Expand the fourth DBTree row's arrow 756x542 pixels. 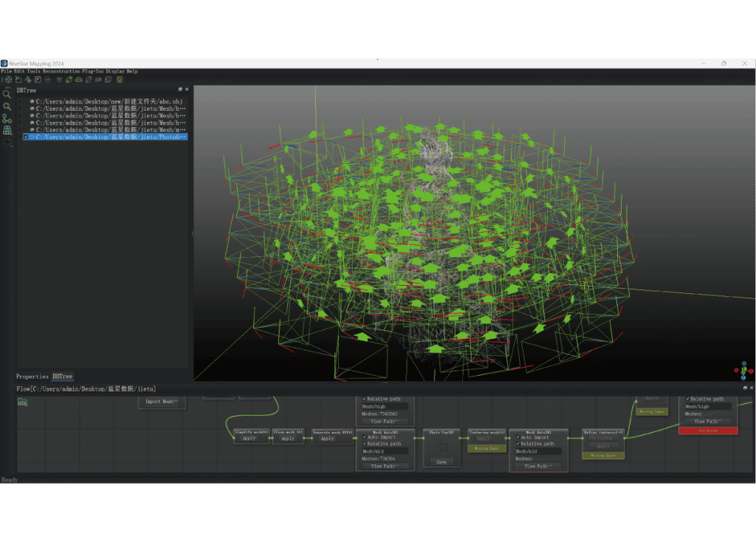click(x=20, y=123)
